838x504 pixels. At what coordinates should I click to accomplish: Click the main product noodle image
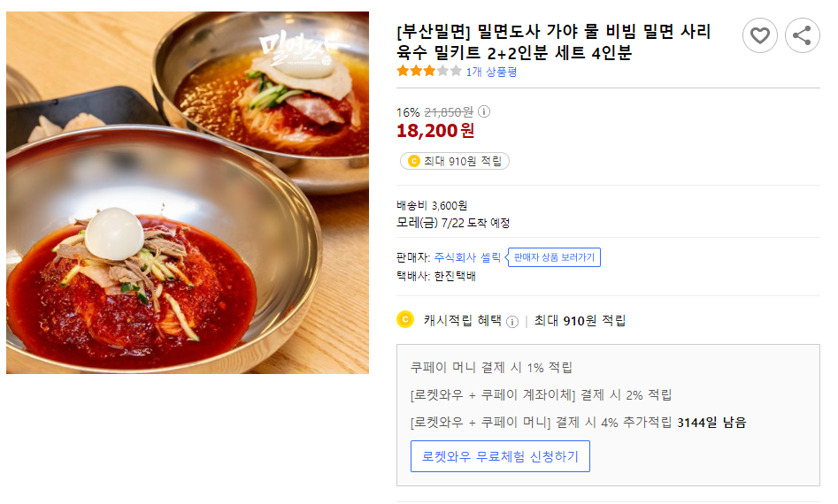coord(188,193)
